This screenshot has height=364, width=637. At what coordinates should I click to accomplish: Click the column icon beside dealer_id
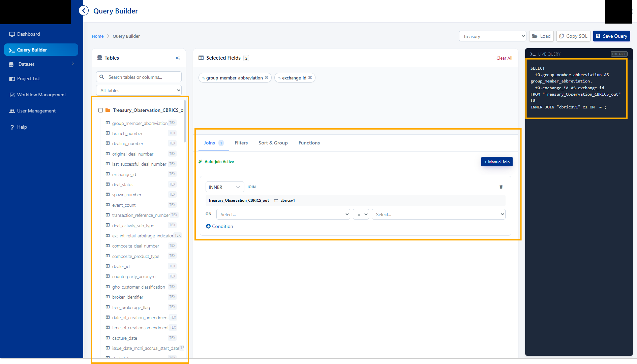[x=108, y=266]
